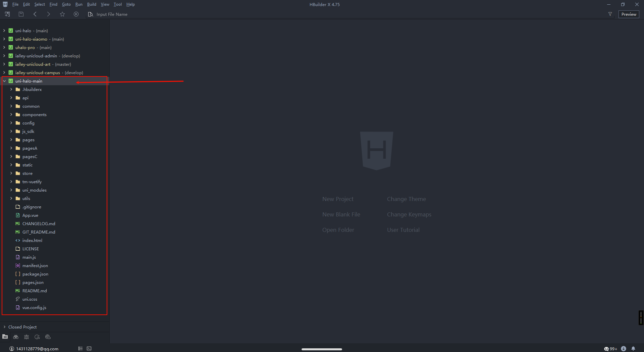644x352 pixels.
Task: Expand the ialley-unicloud-admin project
Action: pos(4,56)
